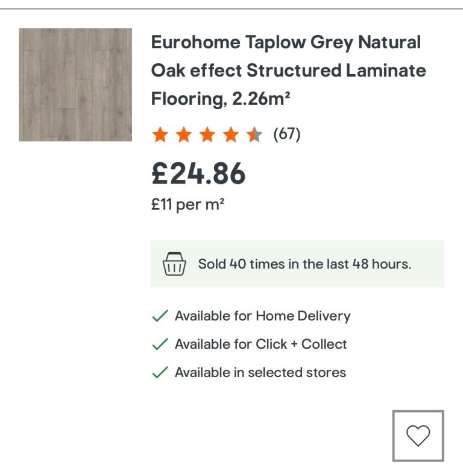Click the green tick beside Home Delivery
The width and height of the screenshot is (463, 476).
[160, 316]
